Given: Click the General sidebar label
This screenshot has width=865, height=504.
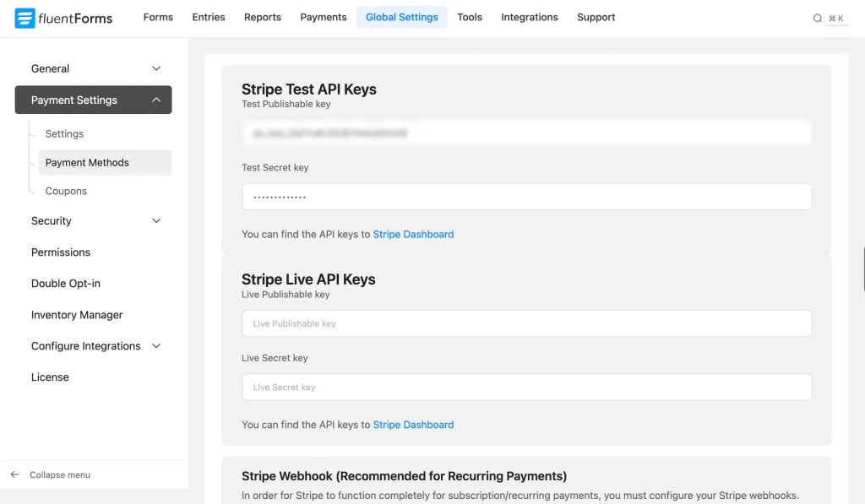Looking at the screenshot, I should 50,69.
